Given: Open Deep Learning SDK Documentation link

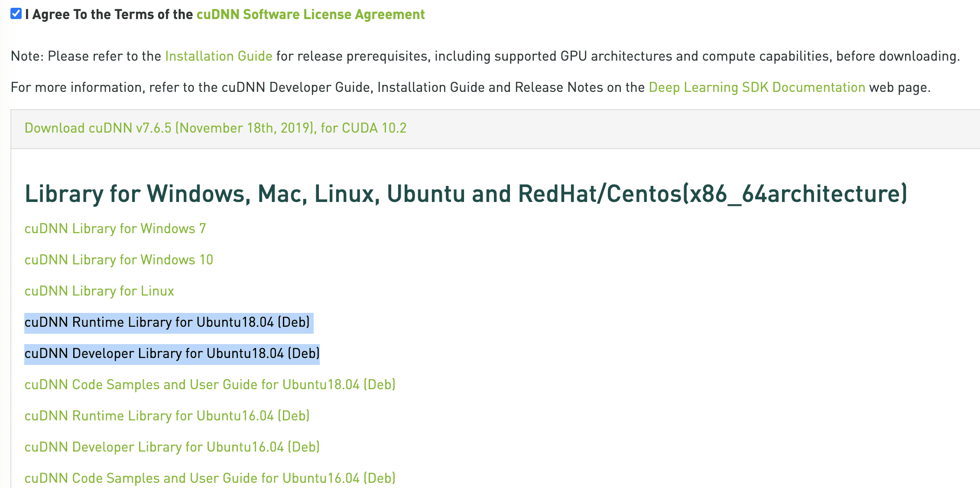Looking at the screenshot, I should (x=756, y=88).
